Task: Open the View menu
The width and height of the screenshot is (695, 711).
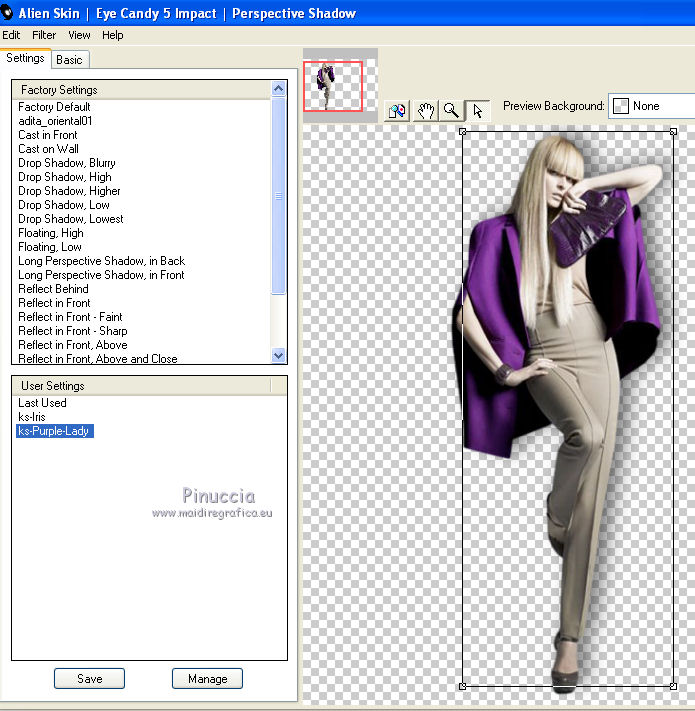Action: (x=79, y=35)
